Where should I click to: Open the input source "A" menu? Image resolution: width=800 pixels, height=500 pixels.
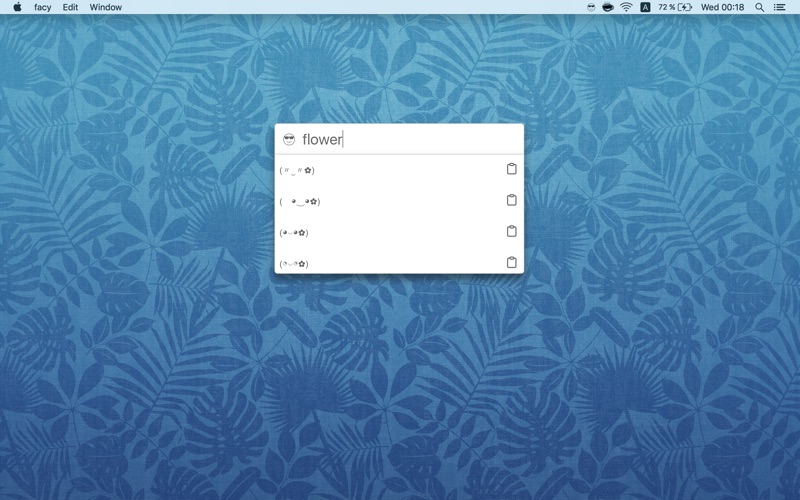tap(645, 7)
